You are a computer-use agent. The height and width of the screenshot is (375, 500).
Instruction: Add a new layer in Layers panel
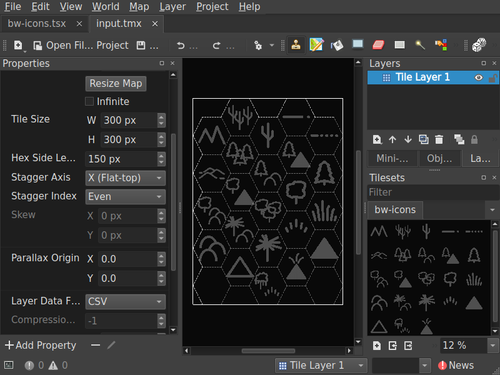pyautogui.click(x=377, y=139)
